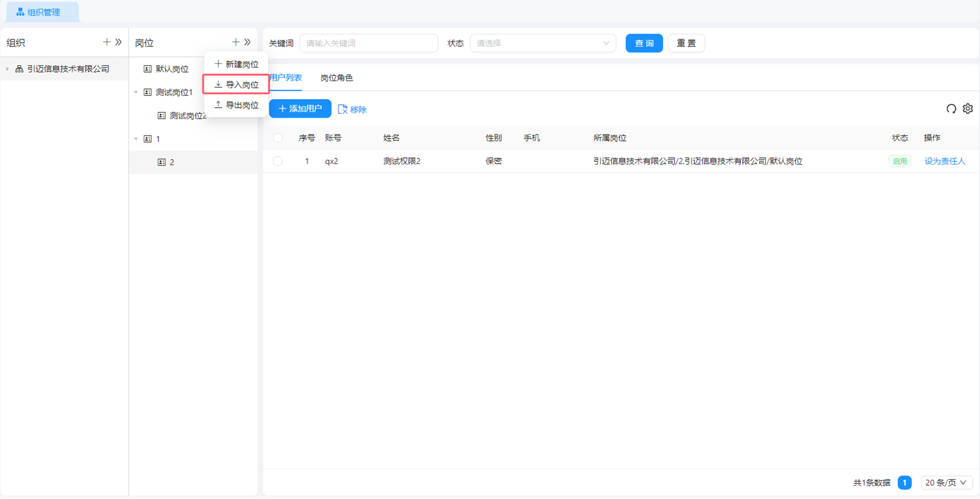Click the 移除 remove icon
This screenshot has width=980, height=499.
point(342,109)
